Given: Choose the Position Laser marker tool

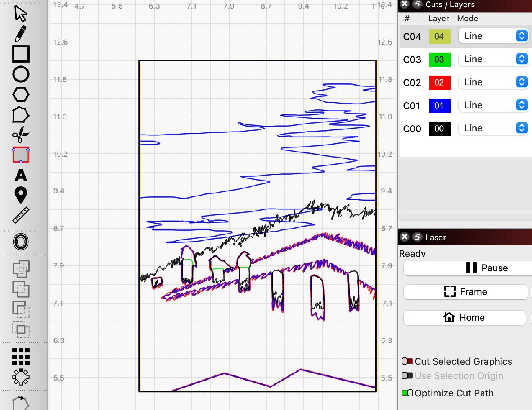Looking at the screenshot, I should tap(21, 195).
